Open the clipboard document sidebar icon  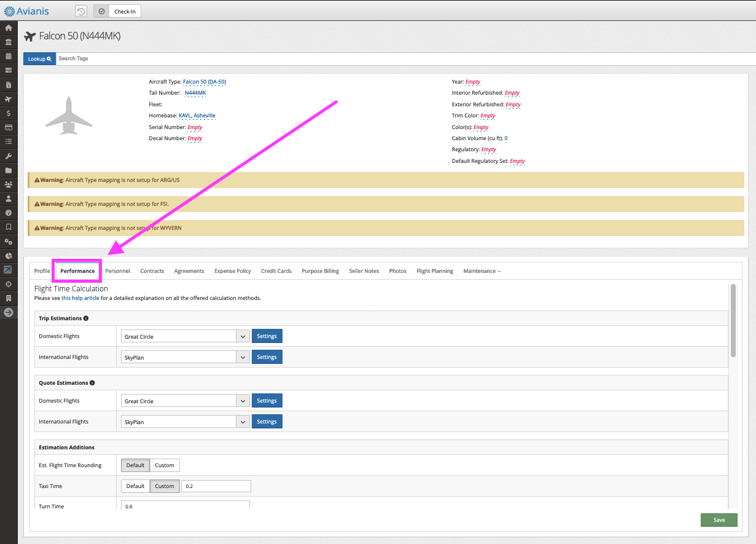click(x=9, y=85)
